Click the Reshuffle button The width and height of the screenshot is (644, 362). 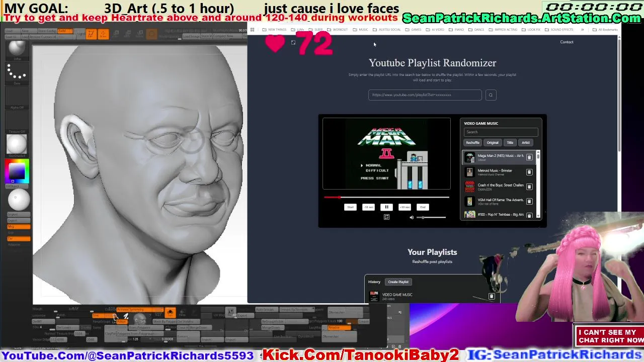point(472,142)
